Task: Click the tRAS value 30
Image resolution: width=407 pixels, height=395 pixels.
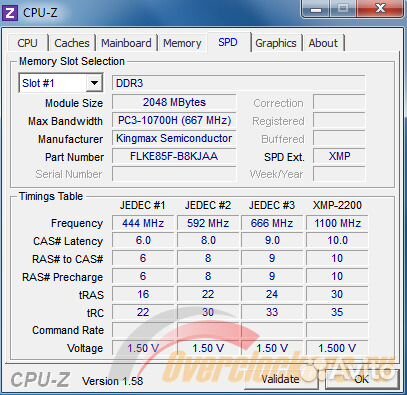Action: pyautogui.click(x=337, y=294)
